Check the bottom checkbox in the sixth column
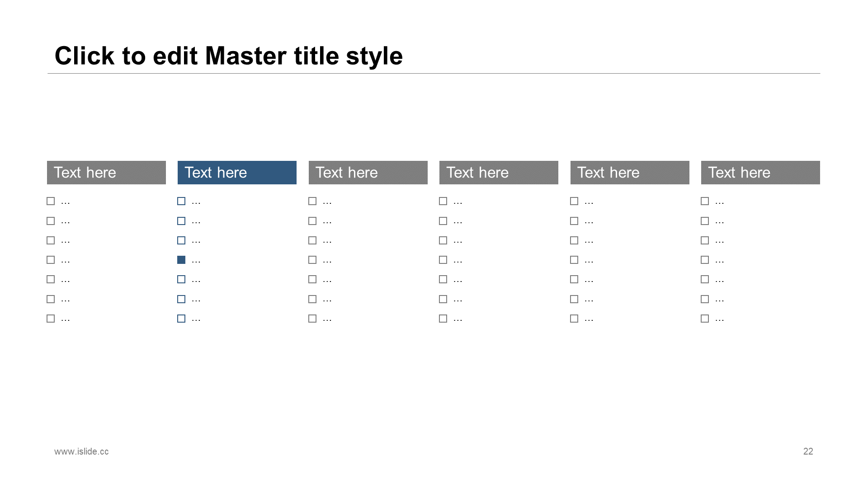Screen dimensions: 868x488 tap(705, 319)
